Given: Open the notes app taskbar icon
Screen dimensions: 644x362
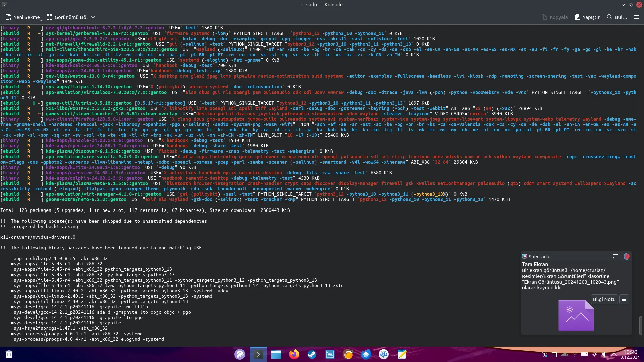Looking at the screenshot, I should [402, 354].
